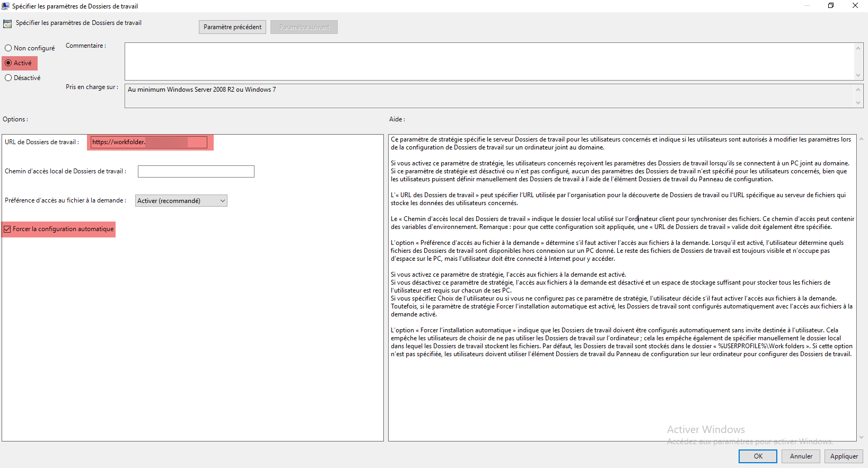Confirm with the OK button
The image size is (868, 468).
(x=758, y=456)
